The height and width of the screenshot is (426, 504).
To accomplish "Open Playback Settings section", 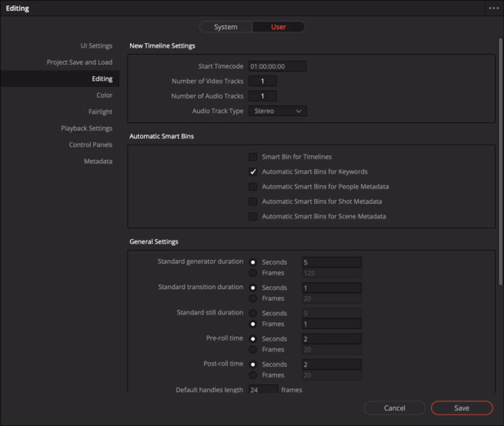I will [87, 128].
